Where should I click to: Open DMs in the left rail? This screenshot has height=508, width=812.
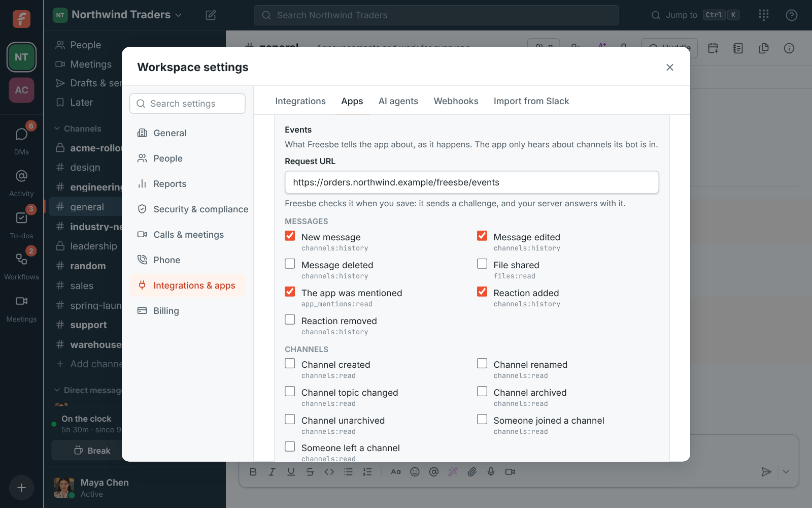[21, 139]
